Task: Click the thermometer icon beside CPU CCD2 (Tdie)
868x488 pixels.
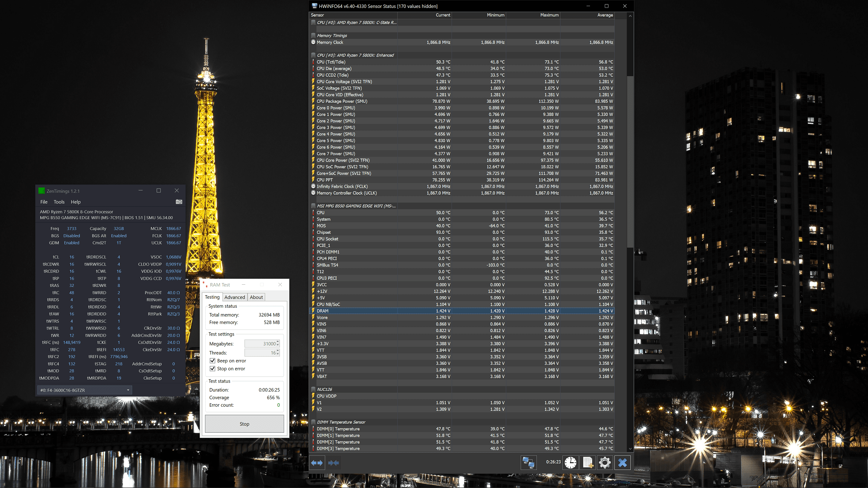Action: coord(313,75)
